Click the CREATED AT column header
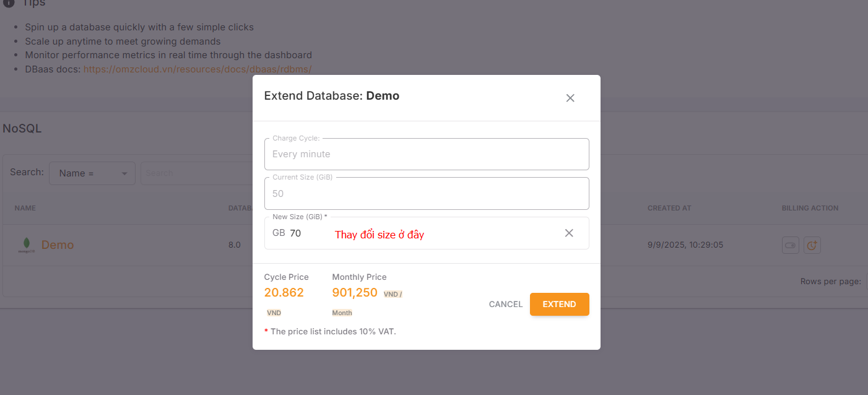Screen dimensions: 868x395 click(x=669, y=208)
